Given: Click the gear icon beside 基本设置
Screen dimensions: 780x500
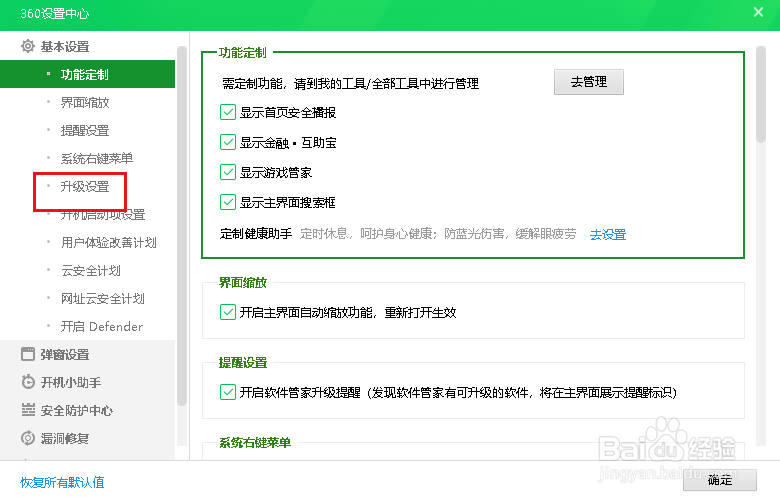Looking at the screenshot, I should click(x=28, y=46).
